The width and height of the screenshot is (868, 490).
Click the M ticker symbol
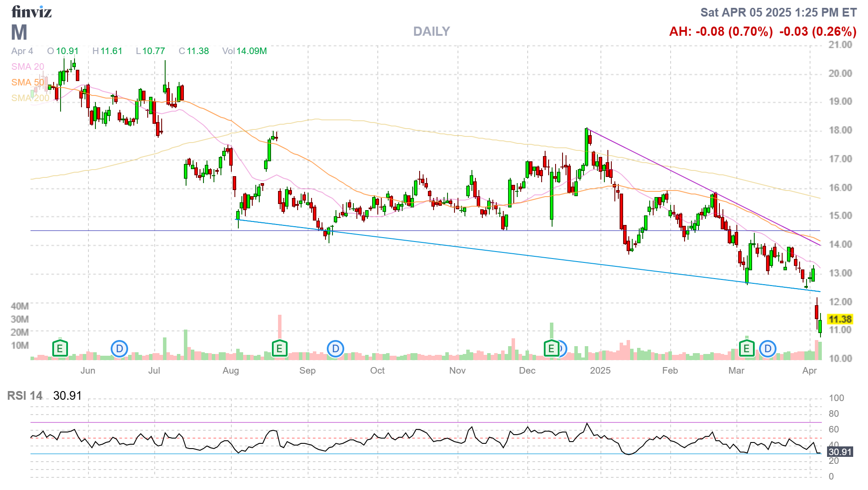(19, 33)
